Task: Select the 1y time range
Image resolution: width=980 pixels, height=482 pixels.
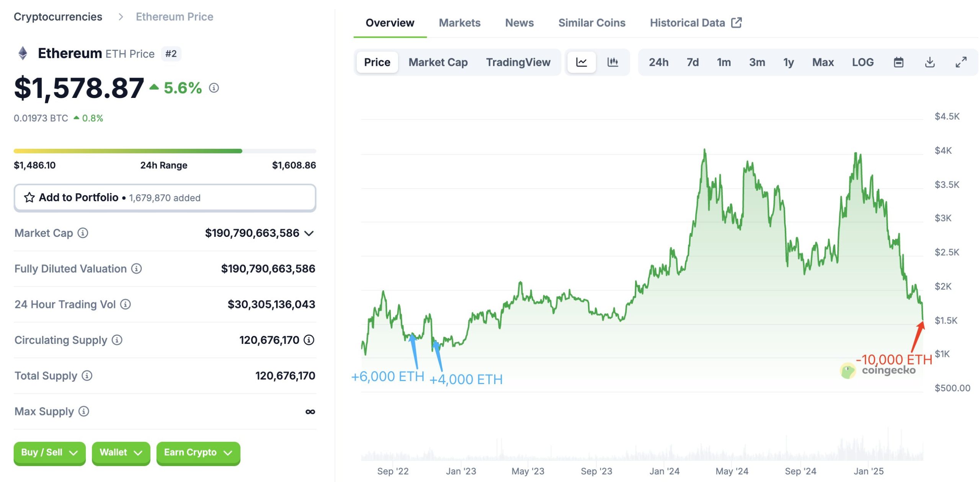Action: pyautogui.click(x=788, y=62)
